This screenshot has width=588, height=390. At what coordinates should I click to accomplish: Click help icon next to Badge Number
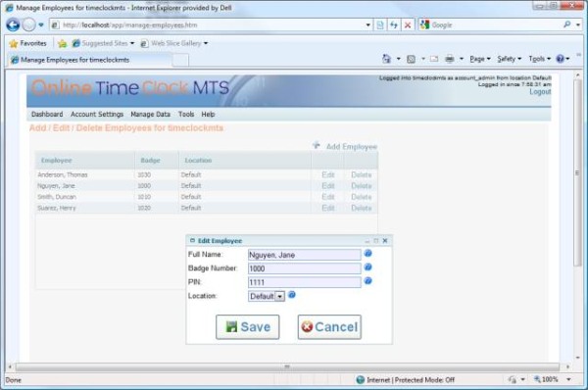367,267
